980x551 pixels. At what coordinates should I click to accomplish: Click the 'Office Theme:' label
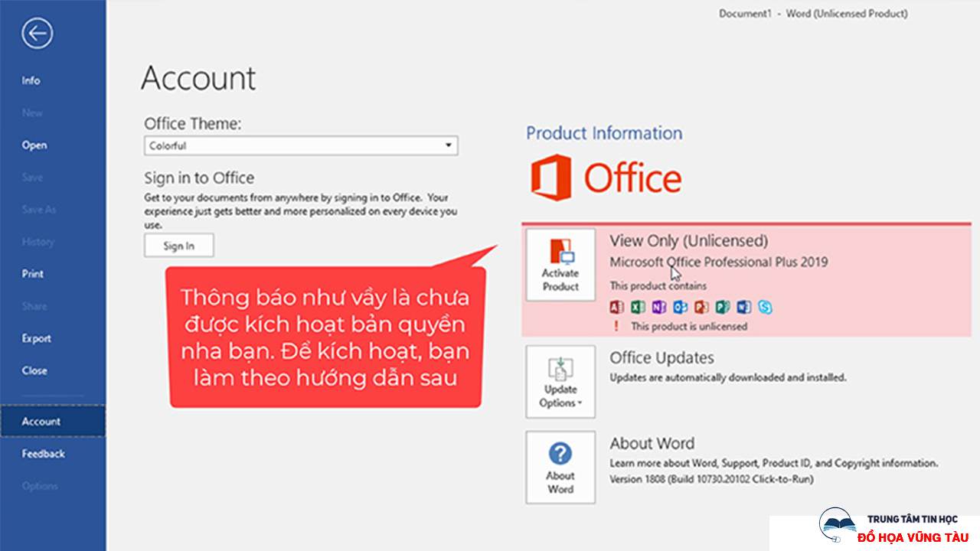tap(193, 122)
